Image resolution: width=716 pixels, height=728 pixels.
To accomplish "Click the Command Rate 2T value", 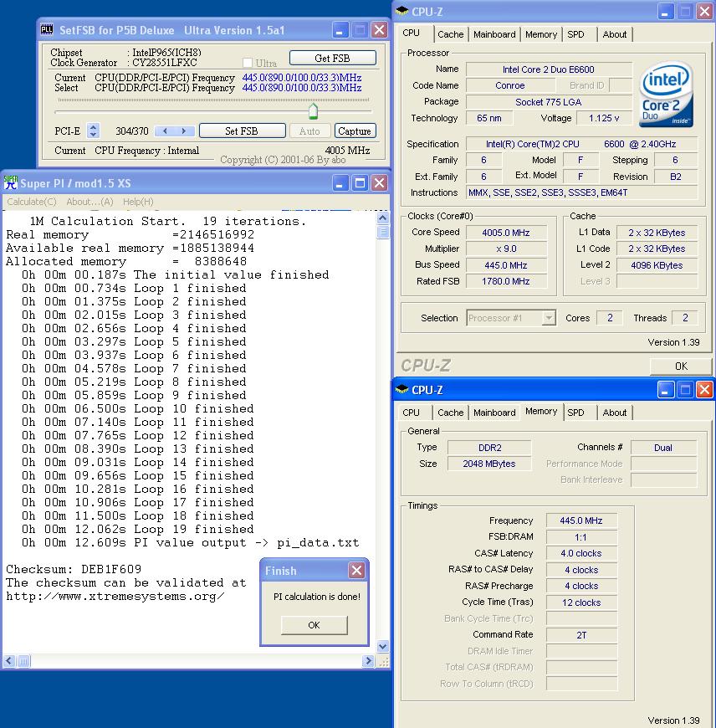I will 581,635.
